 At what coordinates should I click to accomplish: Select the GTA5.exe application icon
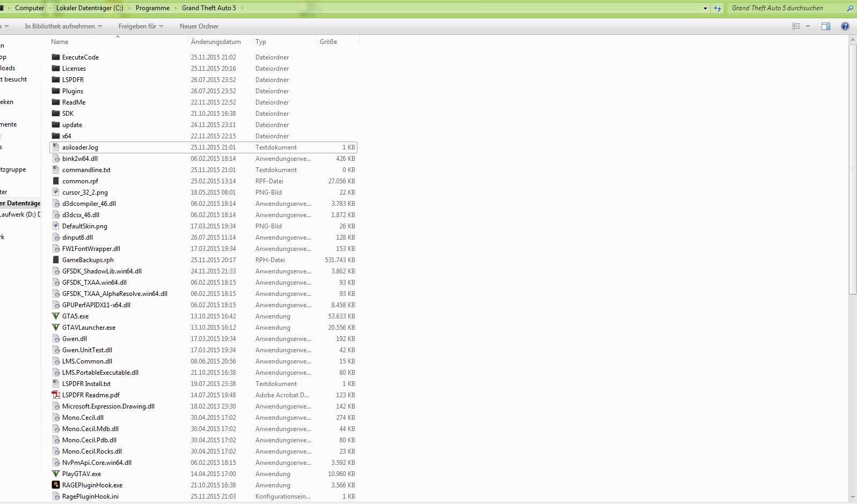(x=56, y=316)
